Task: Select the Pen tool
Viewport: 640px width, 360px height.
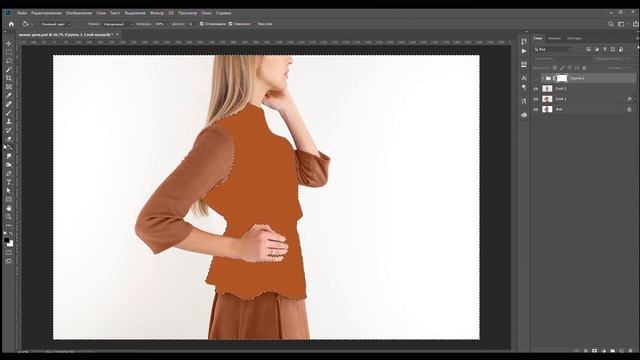Action: 9,173
